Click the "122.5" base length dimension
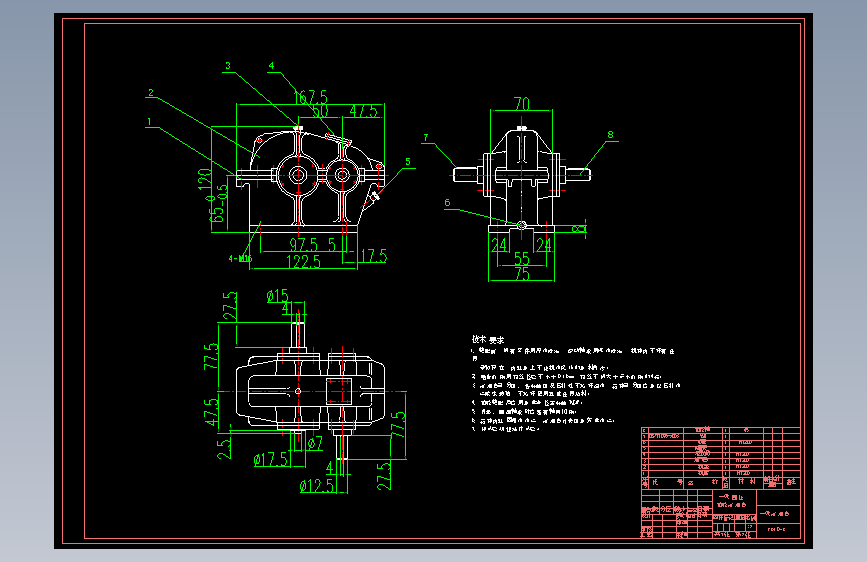867x562 pixels. tap(304, 262)
